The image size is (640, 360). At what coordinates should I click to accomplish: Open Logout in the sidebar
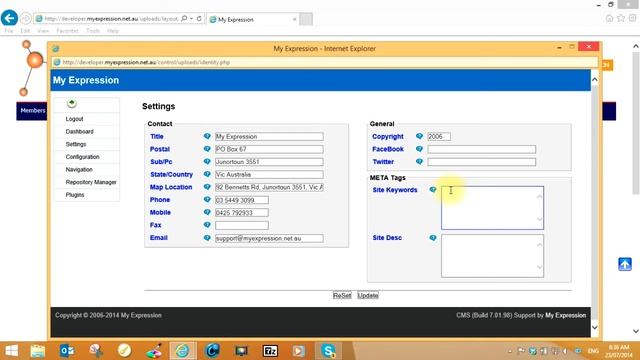click(x=74, y=119)
